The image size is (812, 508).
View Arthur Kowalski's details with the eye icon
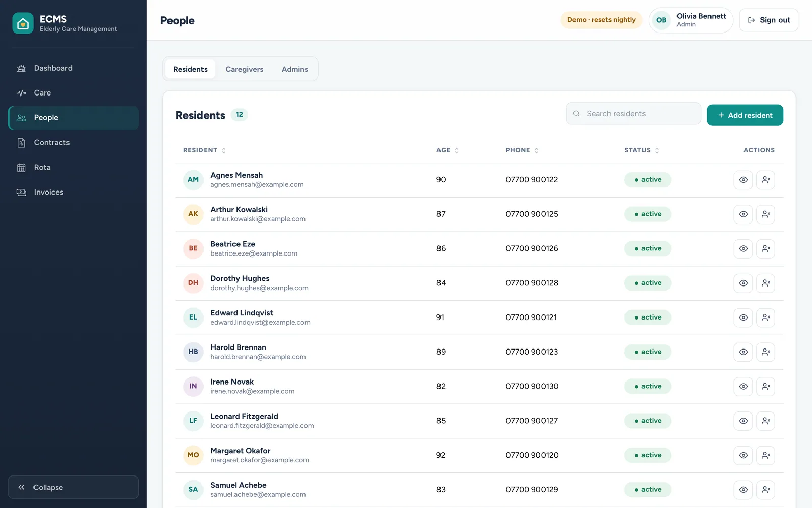click(743, 214)
